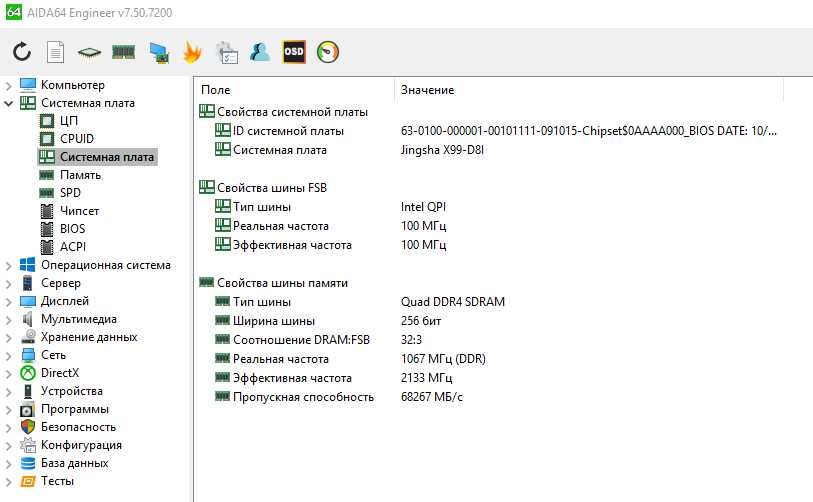Select FSB Эффективная частота row
Image resolution: width=813 pixels, height=502 pixels.
point(487,245)
